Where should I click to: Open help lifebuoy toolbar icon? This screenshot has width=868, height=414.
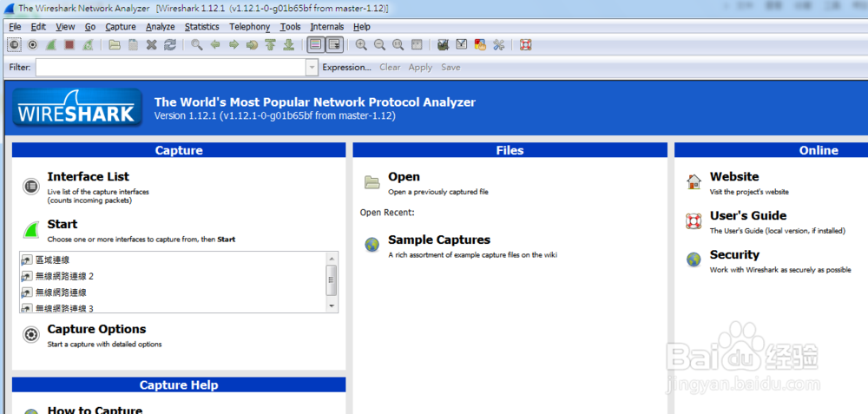coord(526,45)
